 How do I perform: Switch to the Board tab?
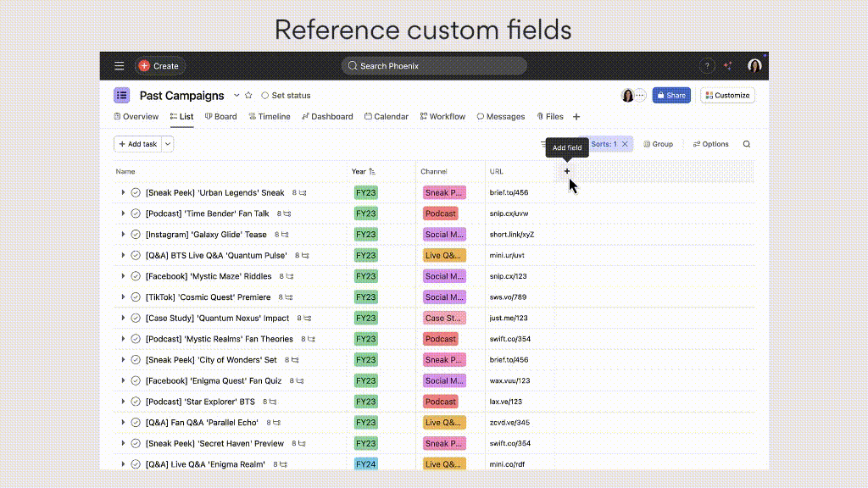point(220,117)
